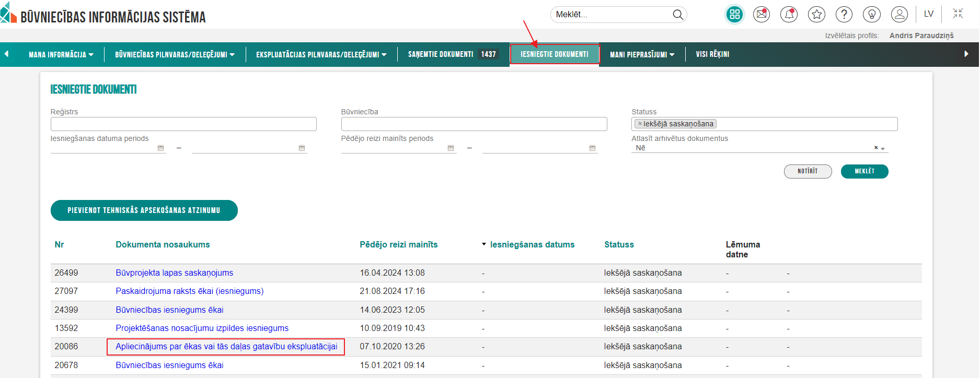980x378 pixels.
Task: Click row number 27097
Action: [66, 291]
